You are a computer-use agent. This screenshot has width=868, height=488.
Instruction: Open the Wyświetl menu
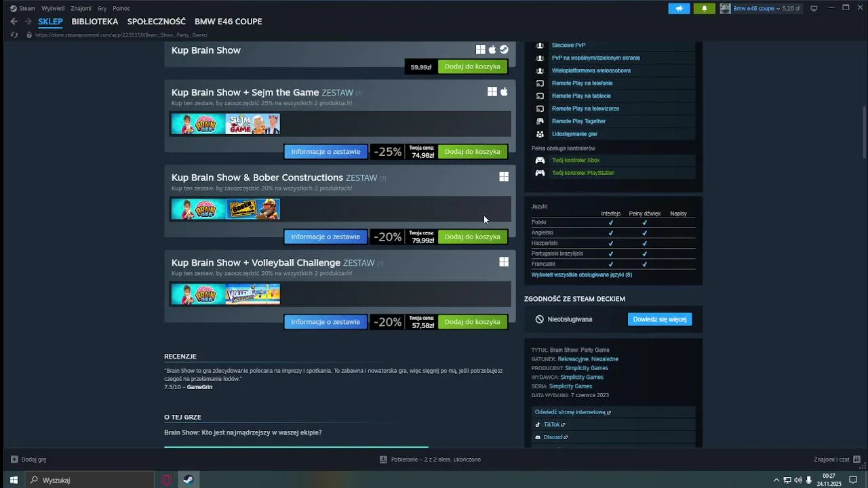[53, 8]
